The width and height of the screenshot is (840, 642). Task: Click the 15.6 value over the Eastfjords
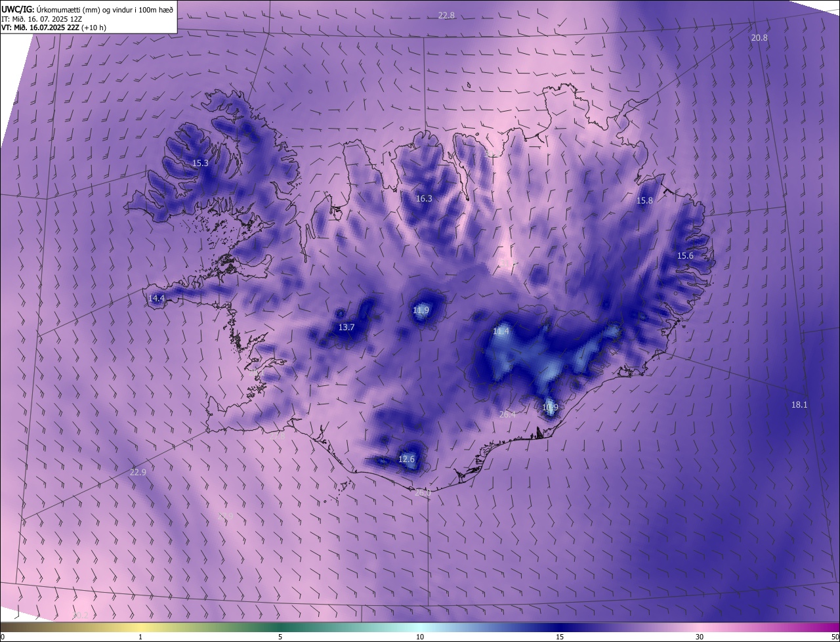click(x=685, y=255)
